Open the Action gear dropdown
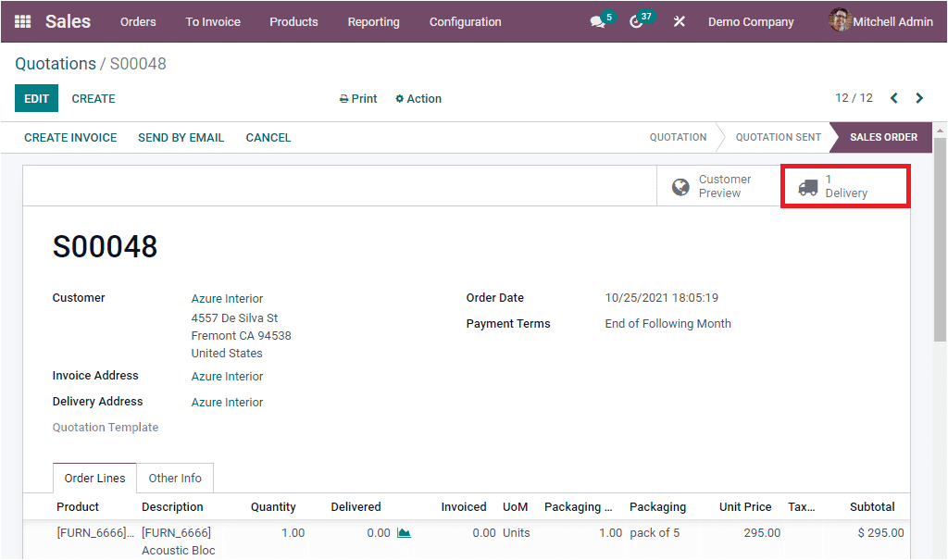This screenshot has width=948, height=560. pos(418,98)
